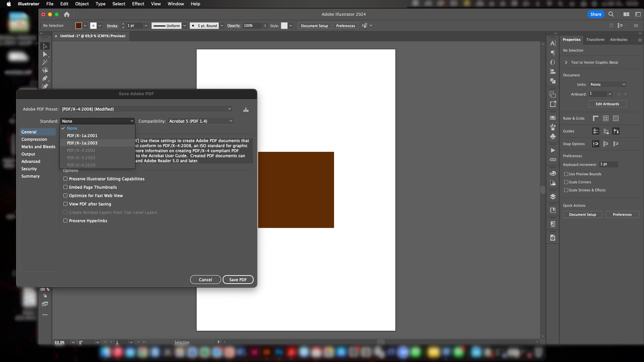Click the Save PDF button

coord(238,280)
